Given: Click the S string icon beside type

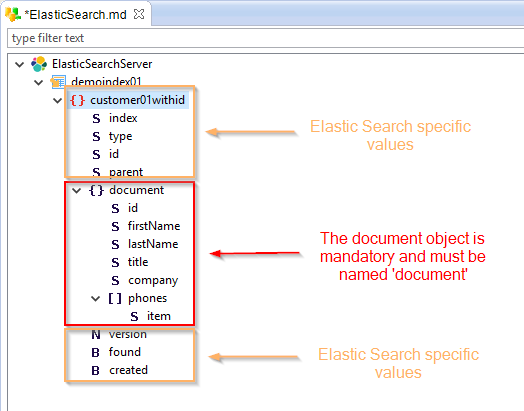Looking at the screenshot, I should [x=96, y=136].
